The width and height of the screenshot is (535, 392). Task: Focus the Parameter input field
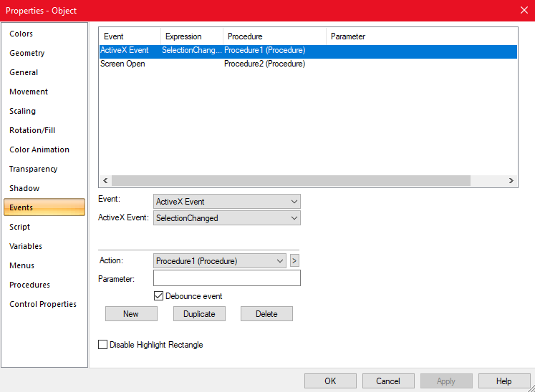click(x=227, y=278)
